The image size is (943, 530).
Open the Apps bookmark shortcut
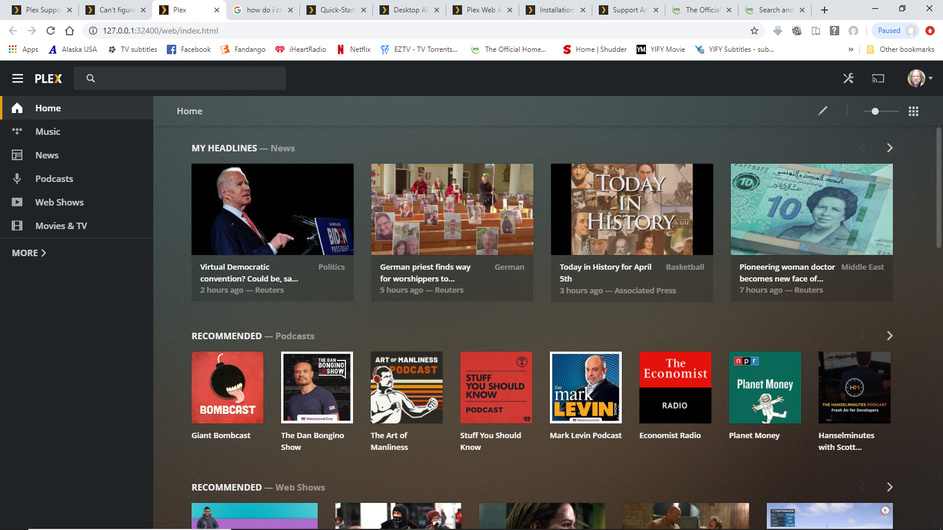click(23, 49)
